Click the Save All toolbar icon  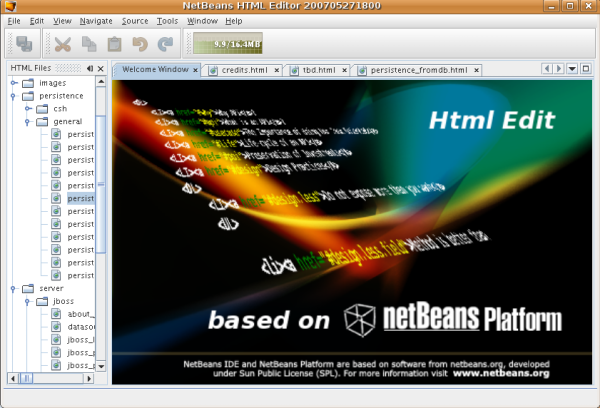coord(24,44)
